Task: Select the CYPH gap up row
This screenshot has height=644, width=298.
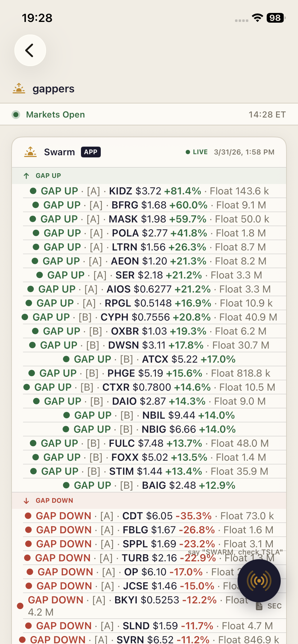Action: click(x=149, y=317)
